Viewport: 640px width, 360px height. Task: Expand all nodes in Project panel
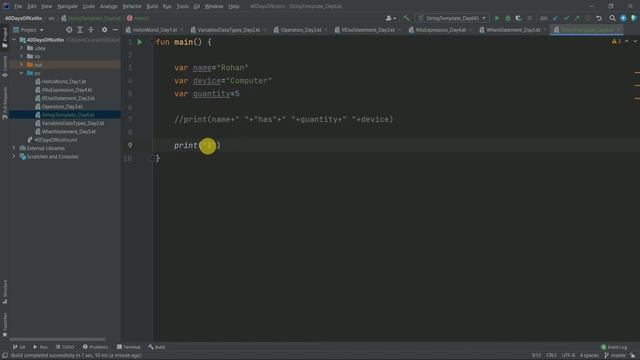point(80,30)
